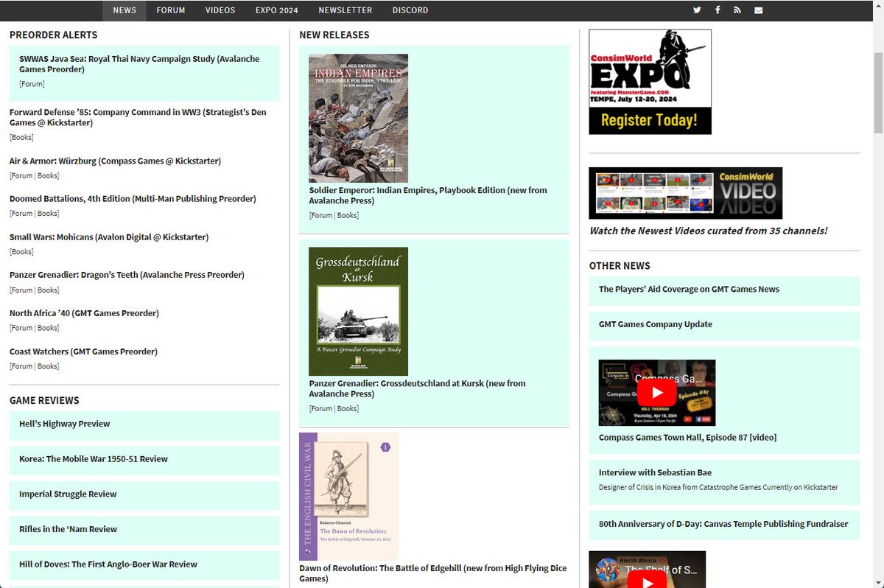884x588 pixels.
Task: Open the EXPO 2024 menu item
Action: (x=276, y=10)
